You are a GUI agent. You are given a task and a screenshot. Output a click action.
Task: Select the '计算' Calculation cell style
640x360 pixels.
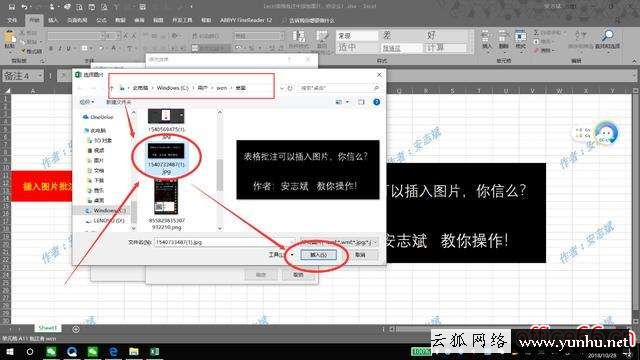(x=445, y=48)
